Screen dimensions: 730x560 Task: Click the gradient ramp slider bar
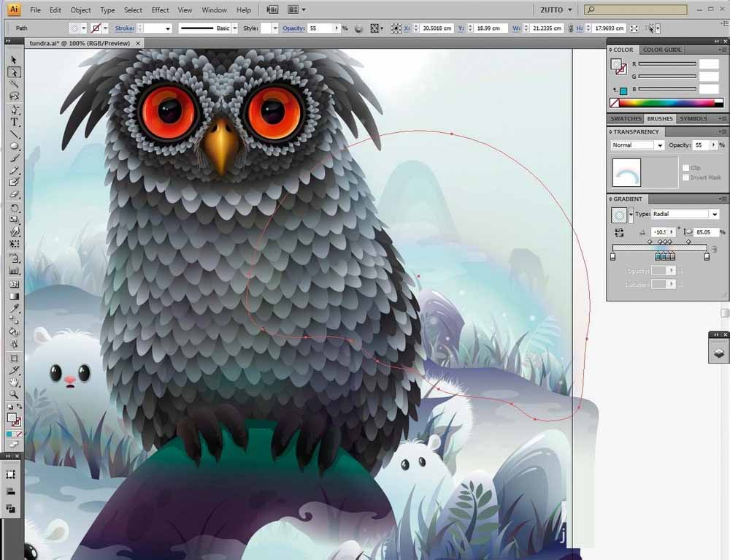[660, 248]
